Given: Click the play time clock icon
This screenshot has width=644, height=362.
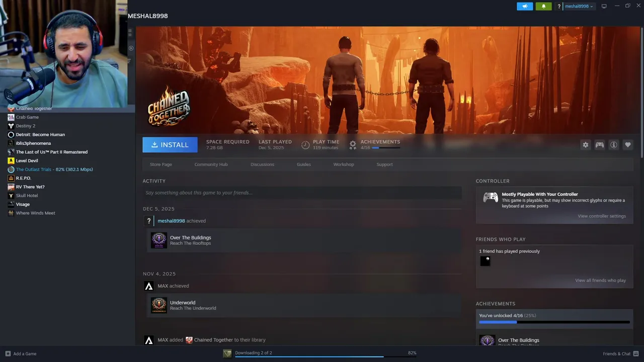Looking at the screenshot, I should click(x=305, y=145).
